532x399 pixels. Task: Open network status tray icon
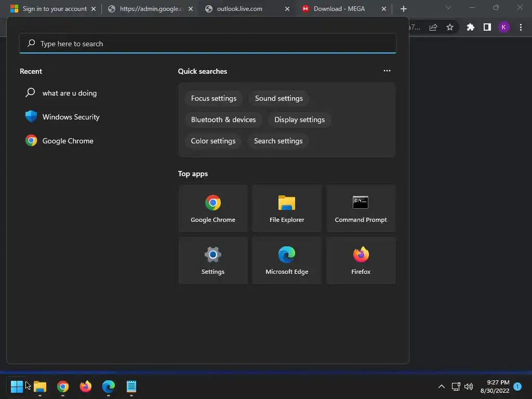456,387
